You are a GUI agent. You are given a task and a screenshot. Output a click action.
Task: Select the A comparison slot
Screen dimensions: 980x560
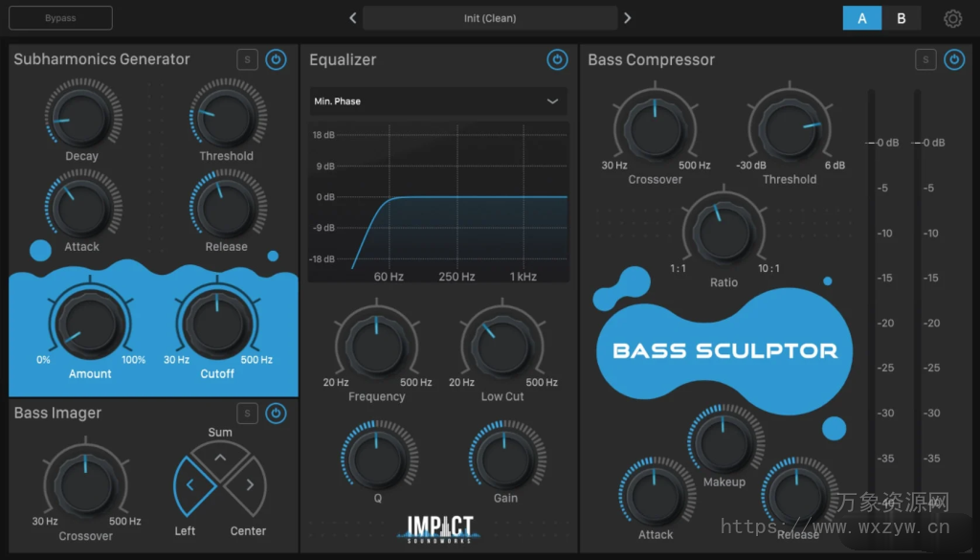861,17
